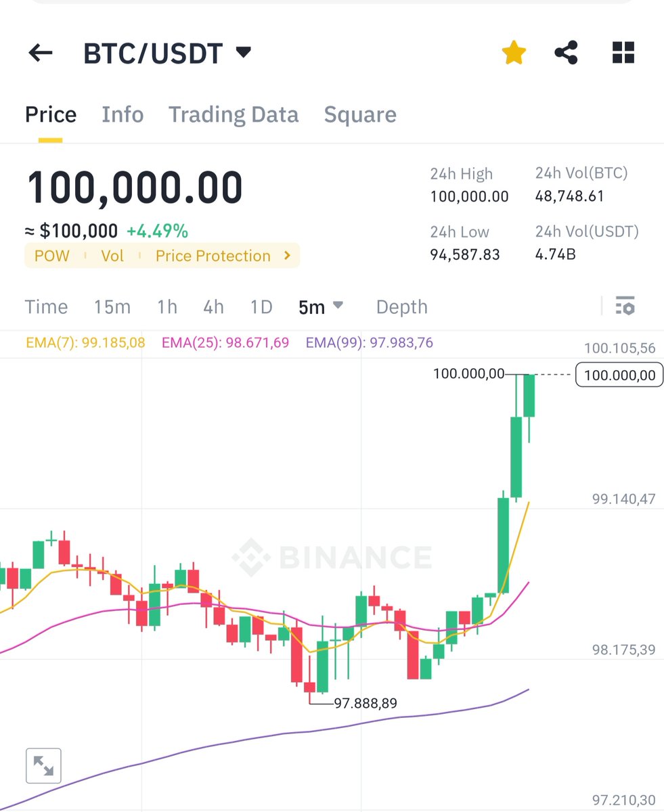Switch to the Square tab
The image size is (664, 812).
pyautogui.click(x=360, y=114)
